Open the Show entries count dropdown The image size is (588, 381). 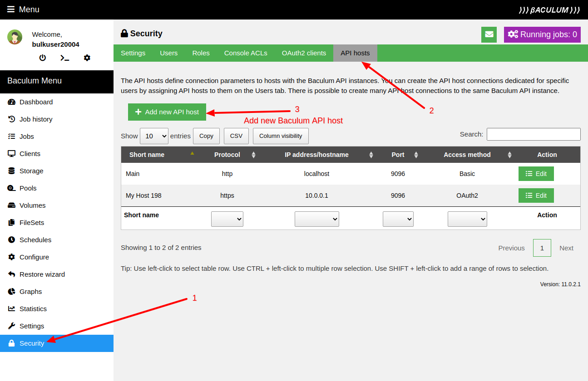154,136
